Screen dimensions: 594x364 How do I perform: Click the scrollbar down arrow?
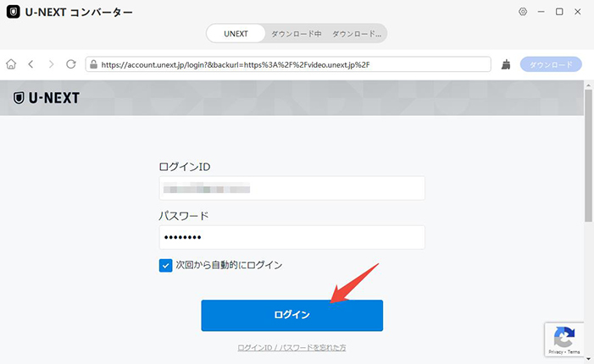click(x=588, y=359)
